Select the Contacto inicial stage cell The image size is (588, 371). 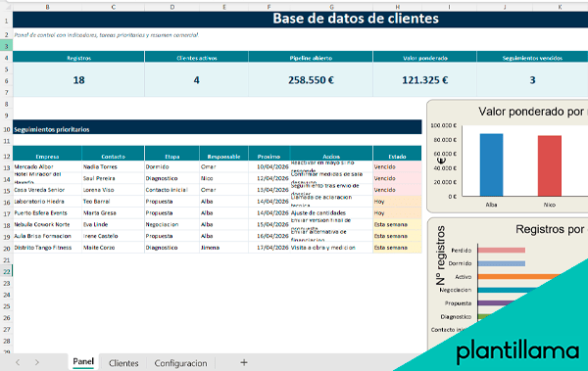(x=172, y=190)
